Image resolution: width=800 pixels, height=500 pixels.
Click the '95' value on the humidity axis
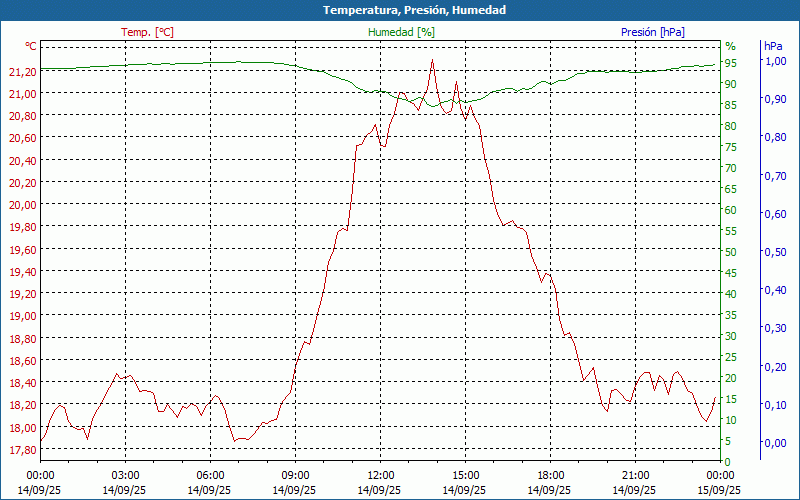click(x=731, y=63)
